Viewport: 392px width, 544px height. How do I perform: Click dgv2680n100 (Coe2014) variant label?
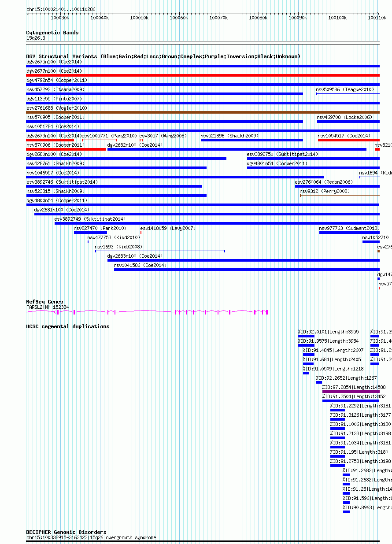pos(54,154)
